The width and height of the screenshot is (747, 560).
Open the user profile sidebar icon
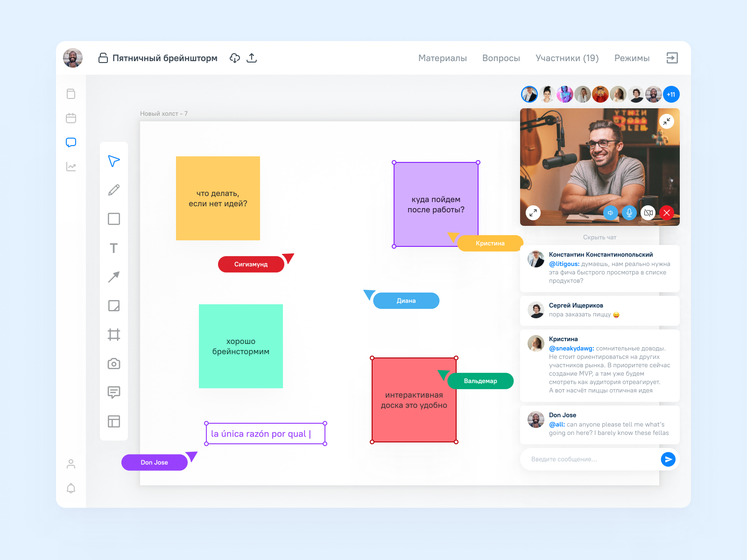(x=71, y=464)
